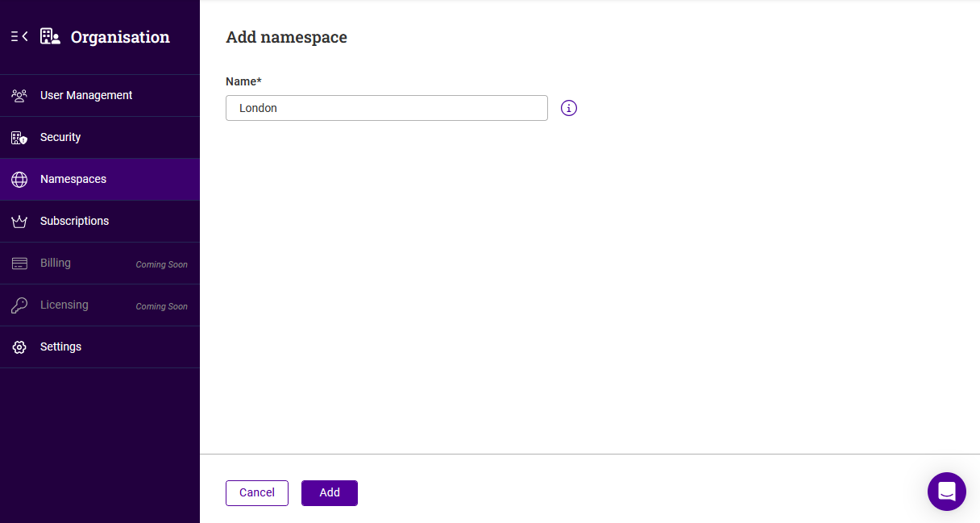Click the Organisation heading text
This screenshot has width=980, height=523.
coord(120,37)
